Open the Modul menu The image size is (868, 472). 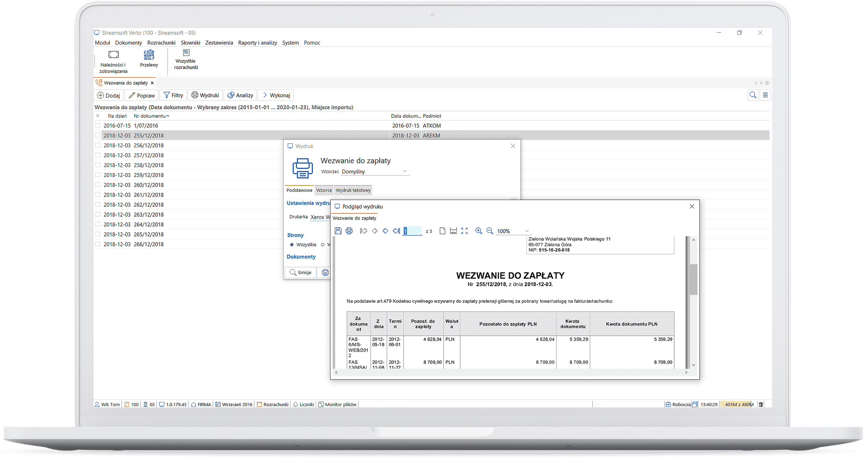point(102,42)
